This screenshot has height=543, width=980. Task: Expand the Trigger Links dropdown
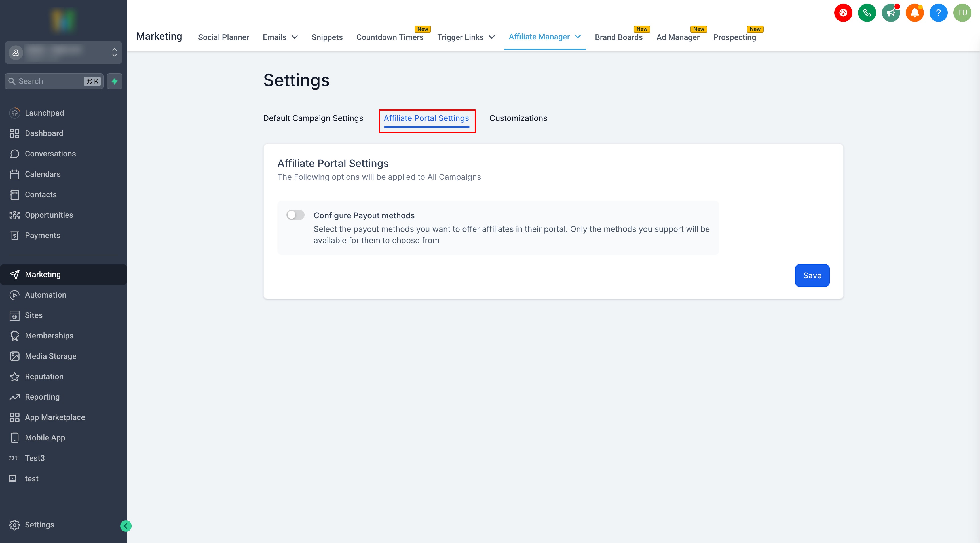pyautogui.click(x=466, y=37)
